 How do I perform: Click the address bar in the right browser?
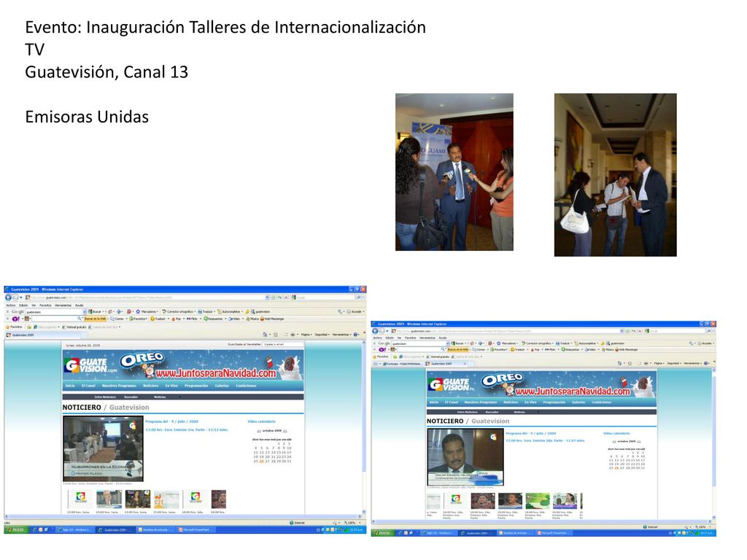pyautogui.click(x=507, y=331)
